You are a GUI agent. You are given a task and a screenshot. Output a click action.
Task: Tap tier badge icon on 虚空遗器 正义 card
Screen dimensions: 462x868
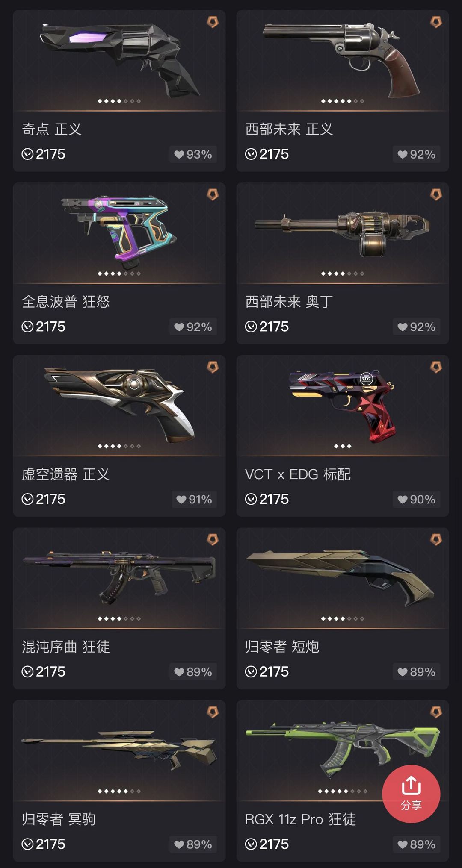[213, 367]
